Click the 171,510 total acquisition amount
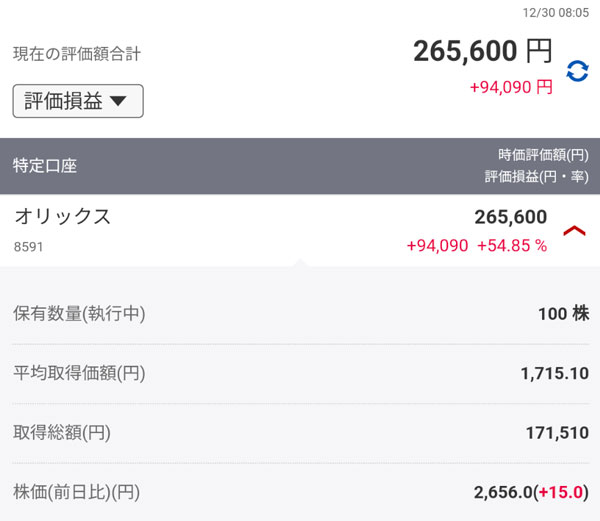The width and height of the screenshot is (600, 521). coord(557,433)
